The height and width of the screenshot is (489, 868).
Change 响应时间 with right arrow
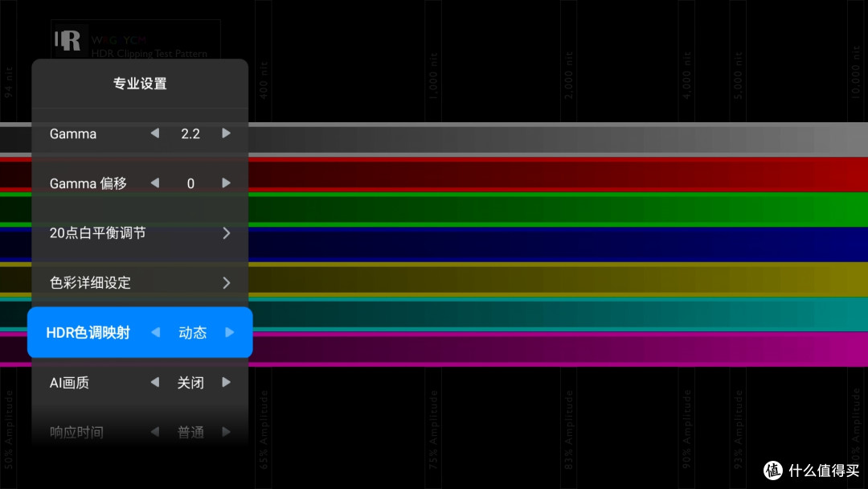226,432
